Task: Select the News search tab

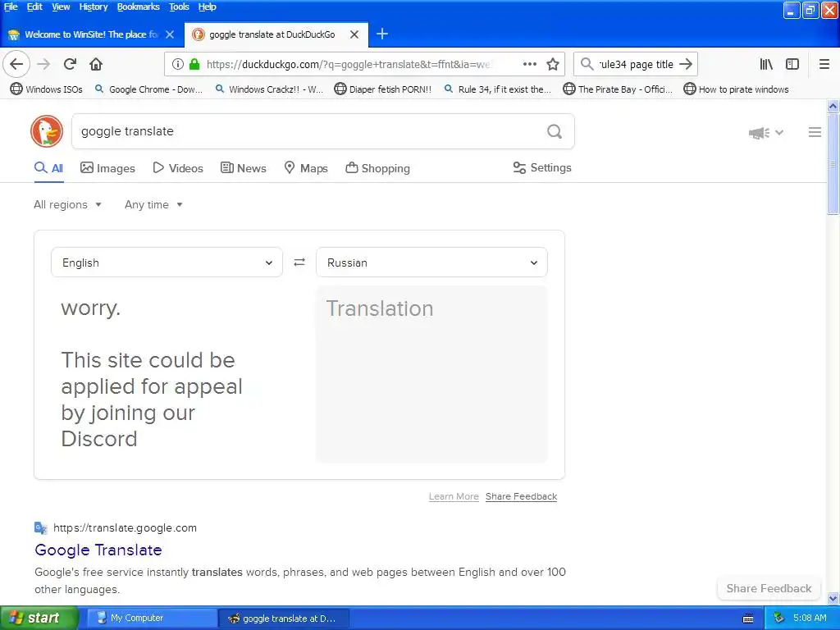Action: click(243, 168)
